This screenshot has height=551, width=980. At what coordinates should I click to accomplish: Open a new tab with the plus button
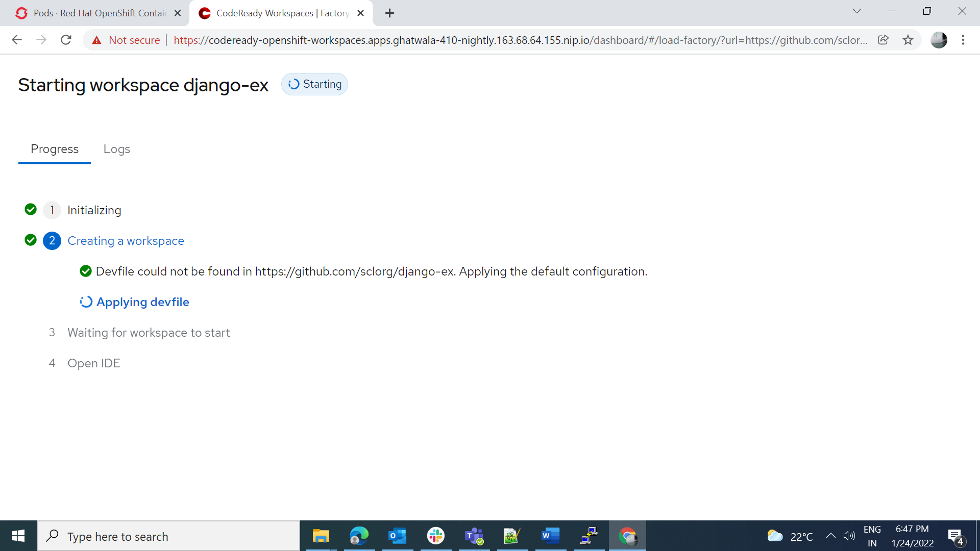390,13
